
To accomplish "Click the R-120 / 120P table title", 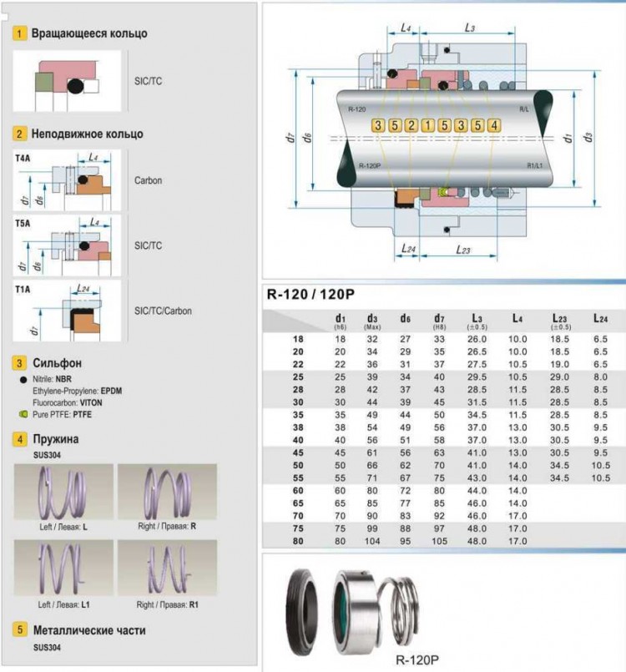I will pyautogui.click(x=310, y=295).
